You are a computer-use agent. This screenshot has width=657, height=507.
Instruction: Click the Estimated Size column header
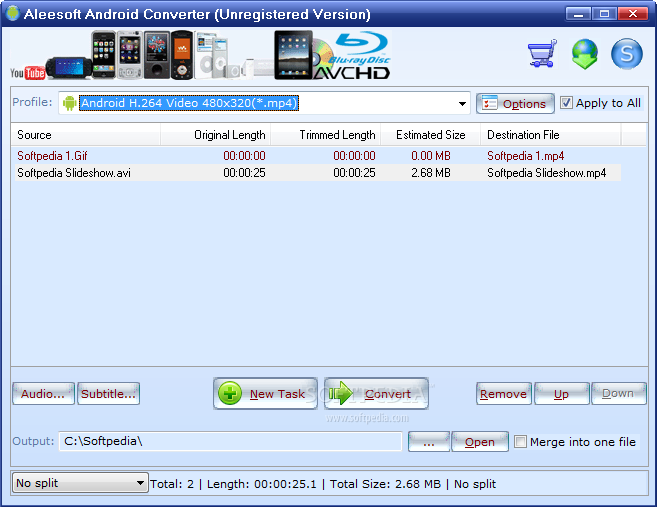pos(430,135)
